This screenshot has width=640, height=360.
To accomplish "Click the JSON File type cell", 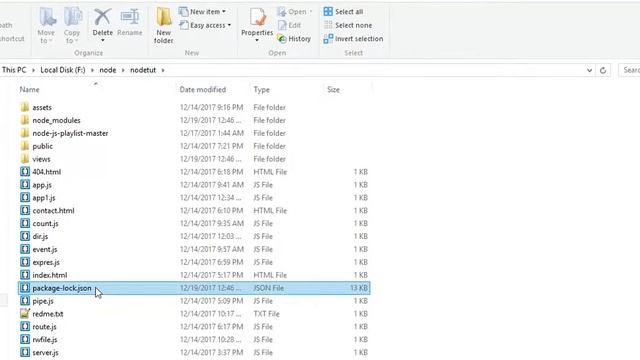I will click(269, 288).
